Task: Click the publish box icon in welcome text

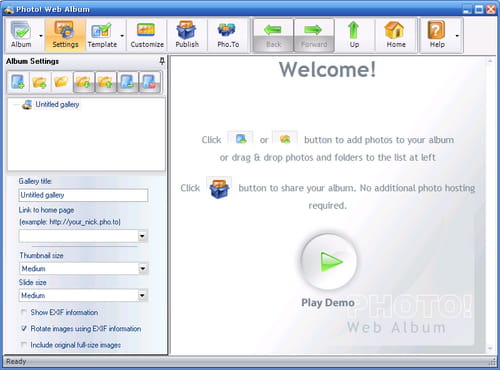Action: pos(219,188)
